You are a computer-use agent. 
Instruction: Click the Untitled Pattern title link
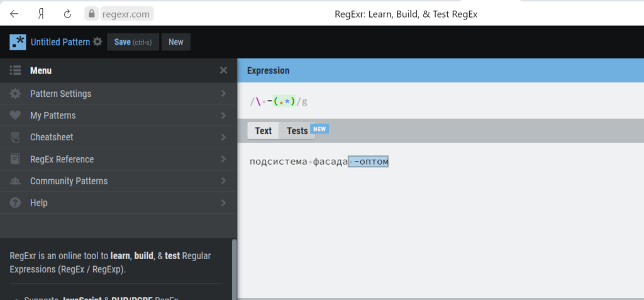click(60, 42)
